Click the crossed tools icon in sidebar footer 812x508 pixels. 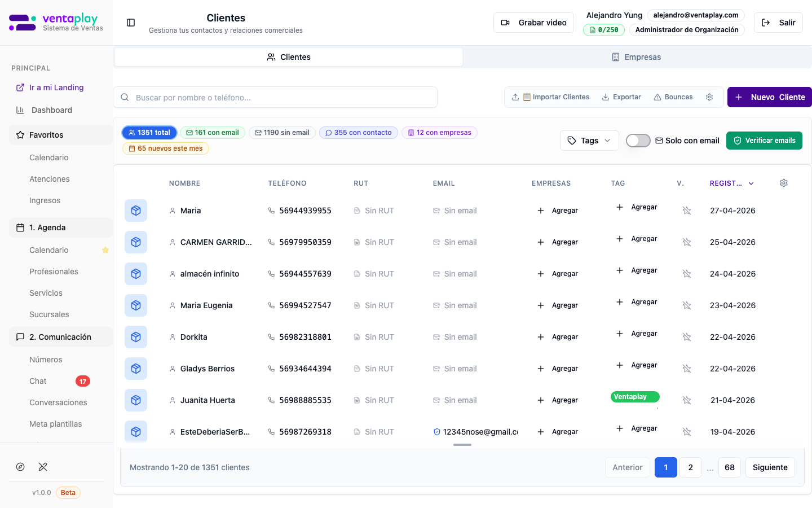[x=43, y=467]
